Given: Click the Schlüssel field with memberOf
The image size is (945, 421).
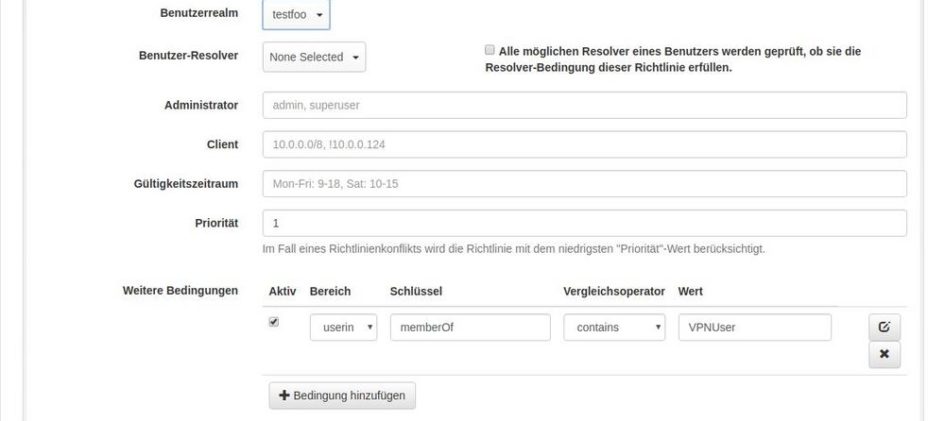Looking at the screenshot, I should click(x=470, y=327).
